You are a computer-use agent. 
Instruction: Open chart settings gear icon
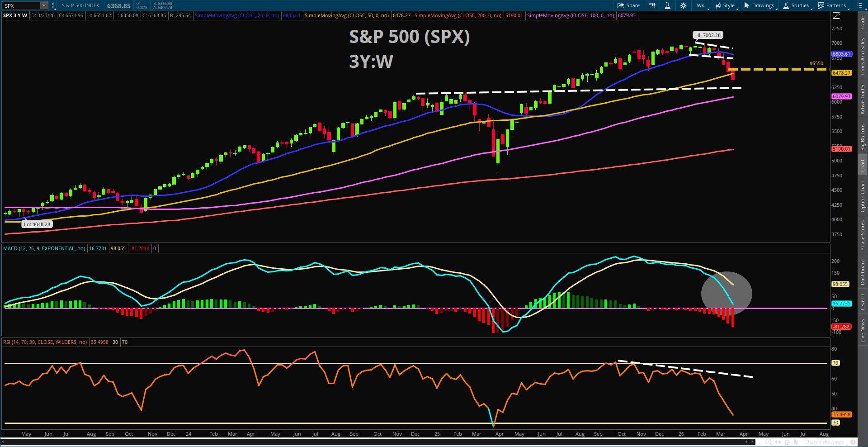[683, 5]
